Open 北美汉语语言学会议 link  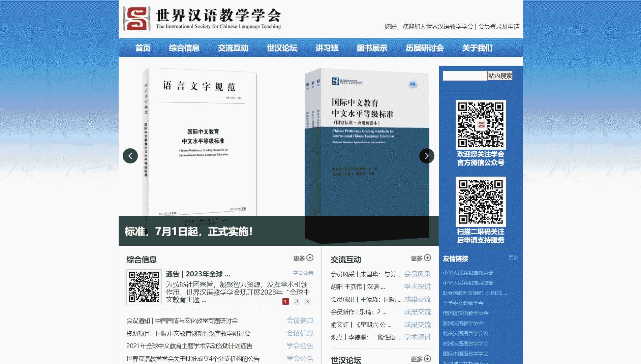465,333
